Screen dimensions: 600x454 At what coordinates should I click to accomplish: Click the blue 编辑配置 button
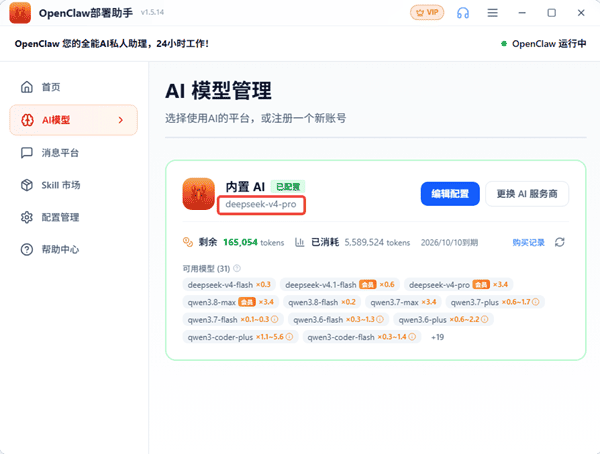450,194
